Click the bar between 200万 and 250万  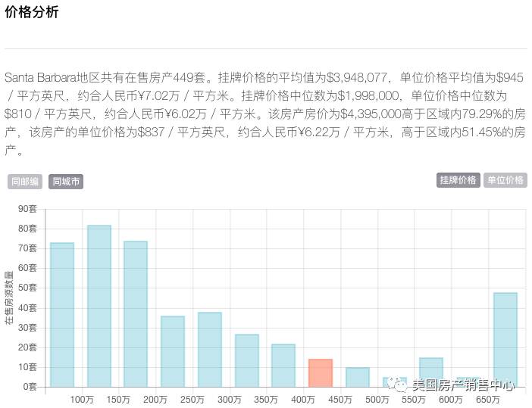(x=173, y=351)
